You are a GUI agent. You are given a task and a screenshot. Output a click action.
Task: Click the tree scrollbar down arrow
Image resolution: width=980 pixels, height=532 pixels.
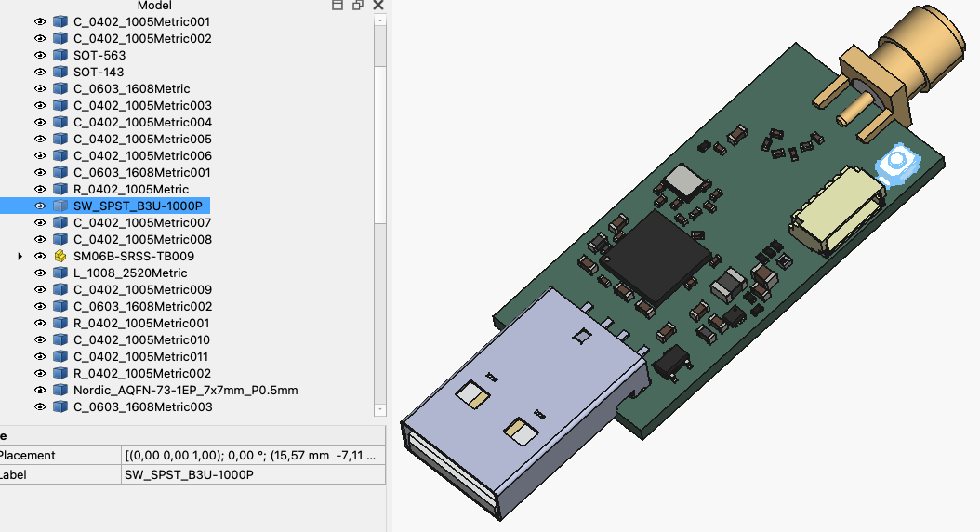click(x=380, y=409)
